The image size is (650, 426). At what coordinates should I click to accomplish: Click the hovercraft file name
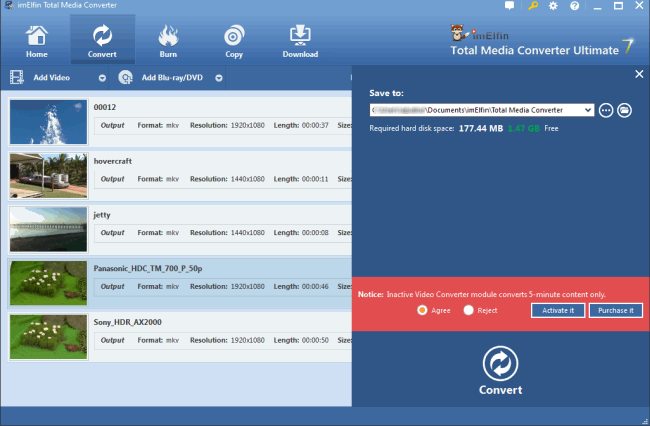(x=113, y=161)
